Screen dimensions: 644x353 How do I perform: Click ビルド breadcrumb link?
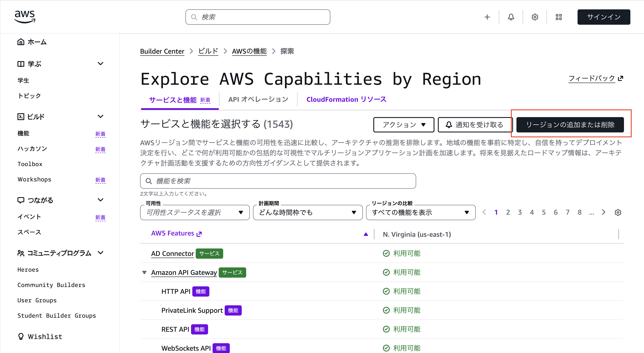coord(208,51)
